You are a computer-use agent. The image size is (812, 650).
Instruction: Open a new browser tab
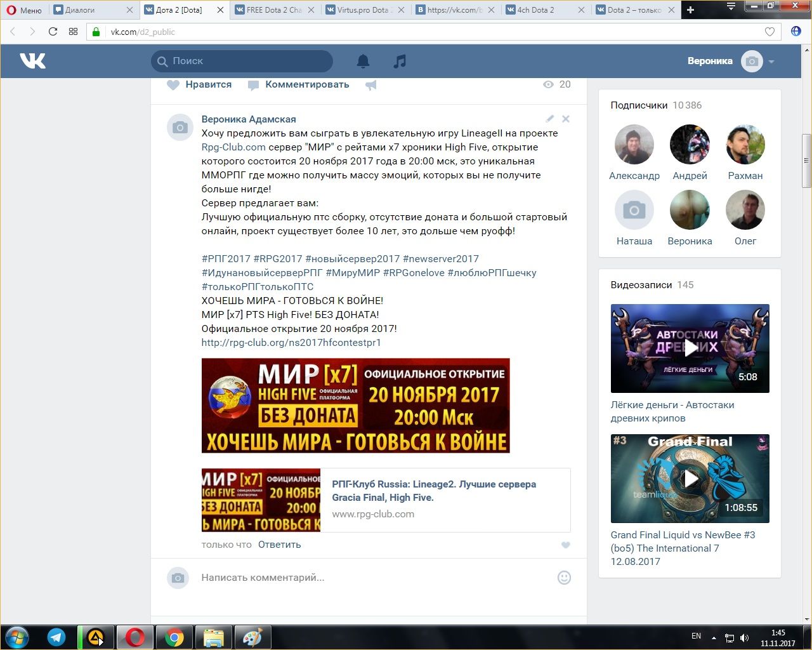coord(691,10)
